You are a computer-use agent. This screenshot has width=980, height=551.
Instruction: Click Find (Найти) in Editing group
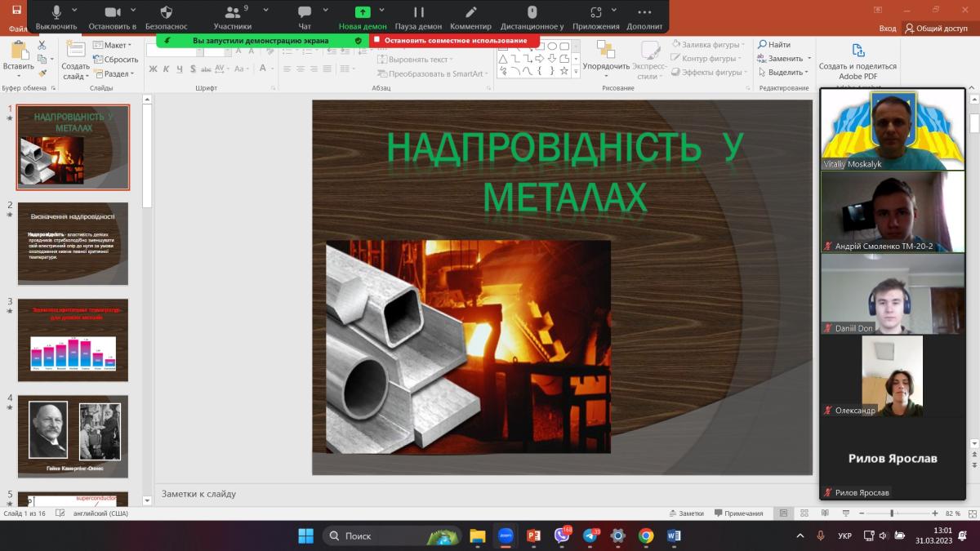pyautogui.click(x=773, y=45)
